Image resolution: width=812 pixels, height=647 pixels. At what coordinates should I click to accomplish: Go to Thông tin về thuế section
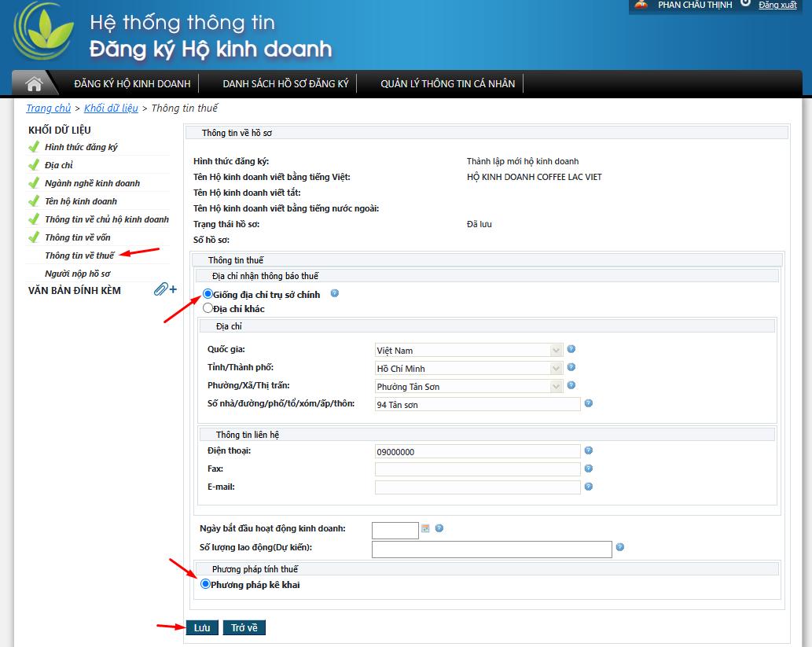pos(79,256)
